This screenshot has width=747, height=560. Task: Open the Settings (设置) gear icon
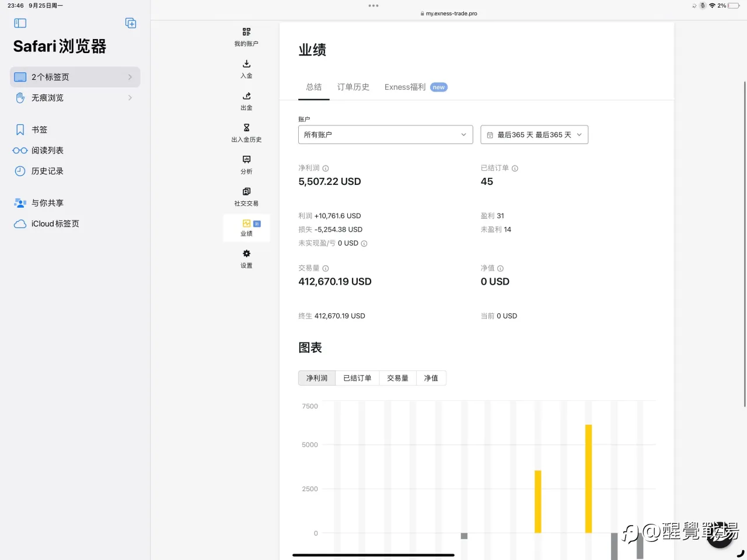[x=246, y=254]
